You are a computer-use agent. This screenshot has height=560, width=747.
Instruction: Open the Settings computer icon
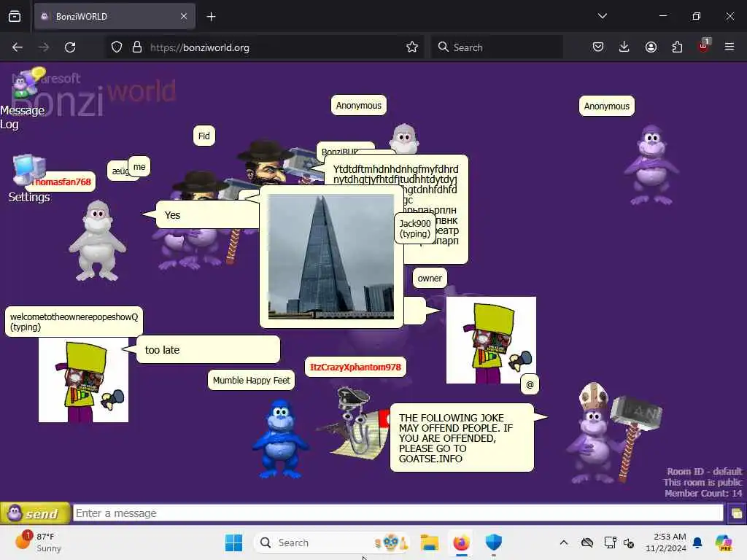coord(28,179)
